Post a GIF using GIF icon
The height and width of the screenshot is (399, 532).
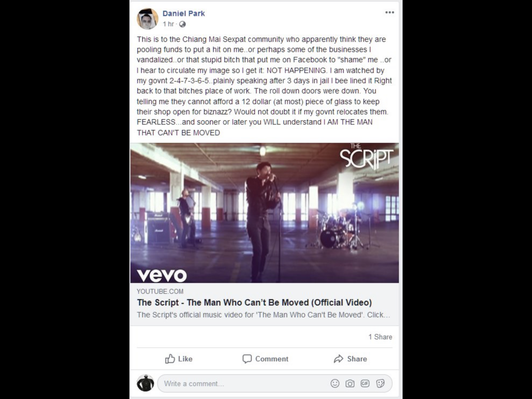pyautogui.click(x=365, y=383)
